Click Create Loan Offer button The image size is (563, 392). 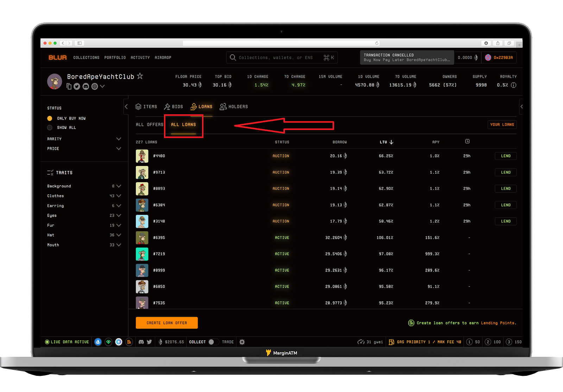pyautogui.click(x=167, y=323)
